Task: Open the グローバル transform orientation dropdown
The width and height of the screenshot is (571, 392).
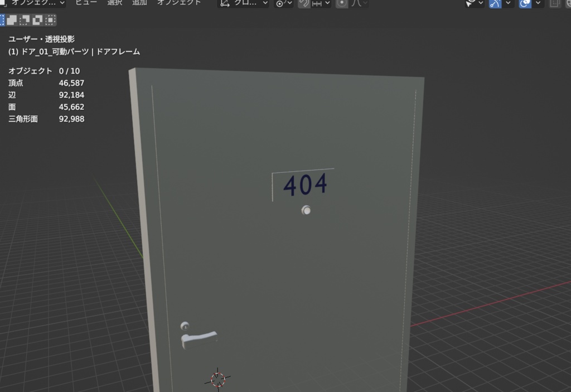Action: tap(243, 3)
